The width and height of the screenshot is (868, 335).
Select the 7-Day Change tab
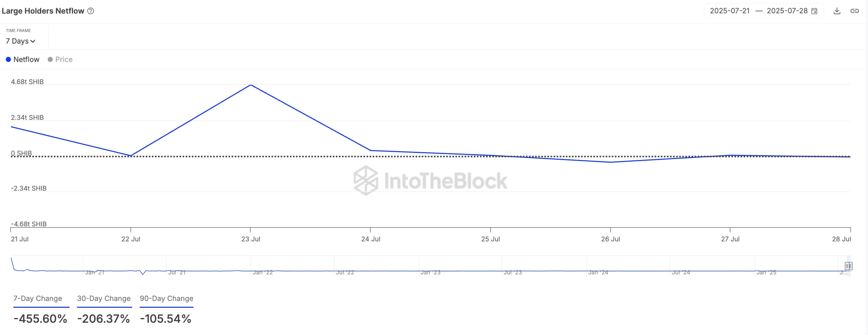(x=38, y=299)
